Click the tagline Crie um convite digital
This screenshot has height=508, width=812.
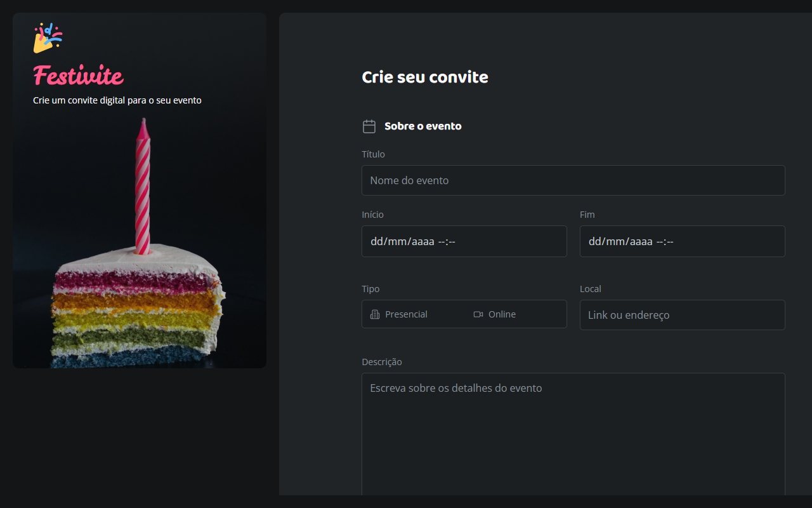(x=117, y=100)
